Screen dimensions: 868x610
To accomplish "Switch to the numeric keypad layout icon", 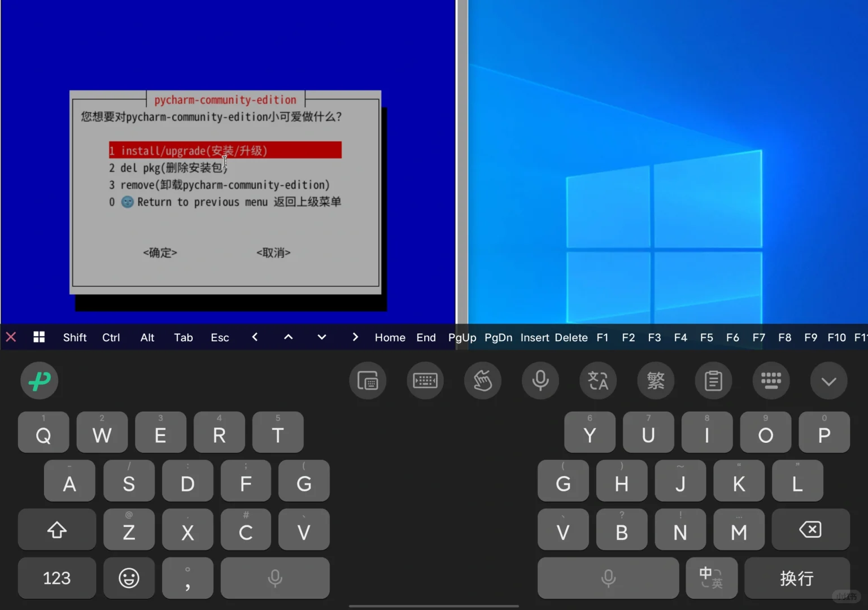I will 771,381.
